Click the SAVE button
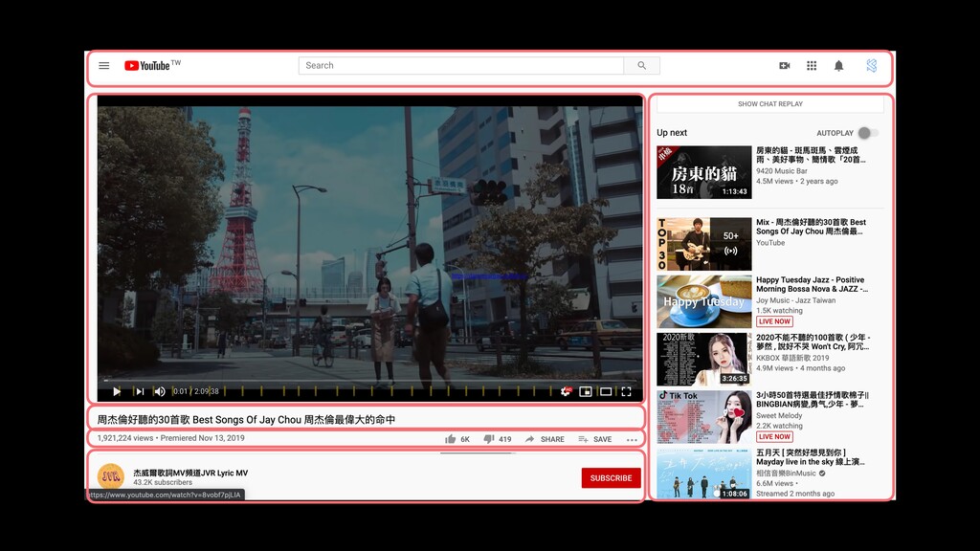980x551 pixels. (595, 439)
